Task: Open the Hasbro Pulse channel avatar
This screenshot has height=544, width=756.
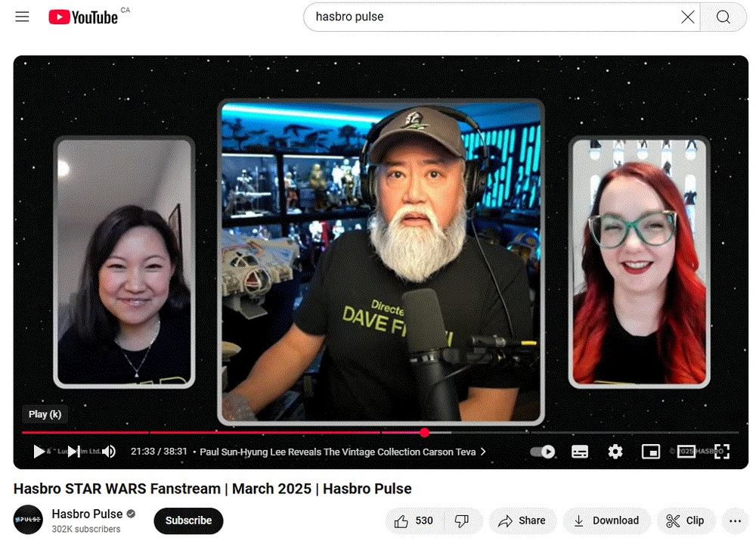Action: [28, 520]
